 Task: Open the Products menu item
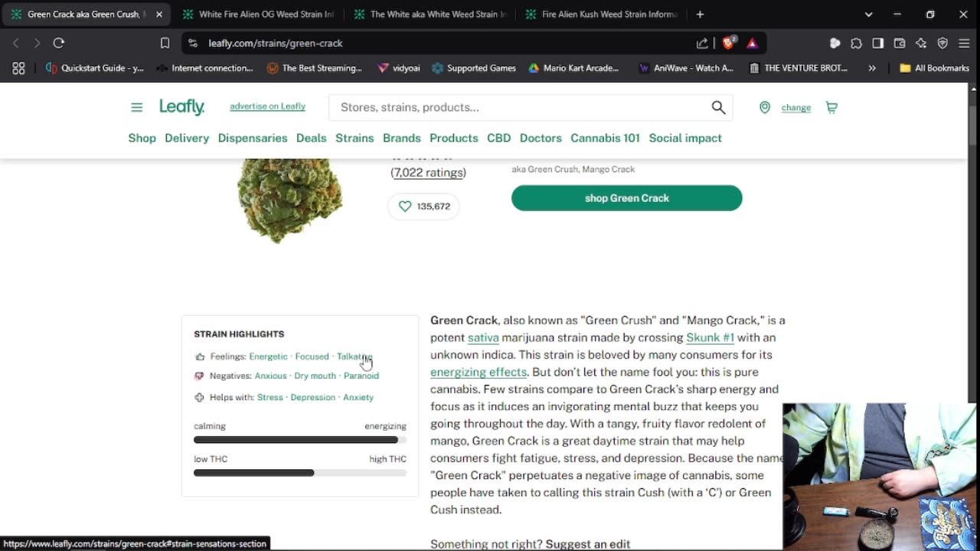click(454, 138)
